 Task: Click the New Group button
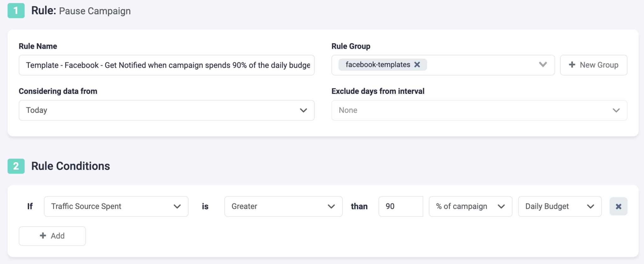point(594,65)
